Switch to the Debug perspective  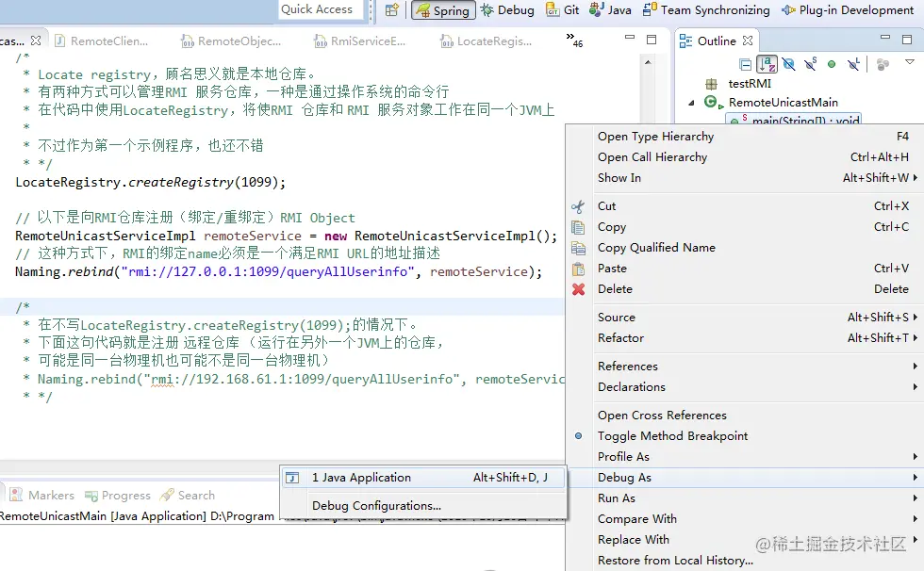click(x=508, y=10)
